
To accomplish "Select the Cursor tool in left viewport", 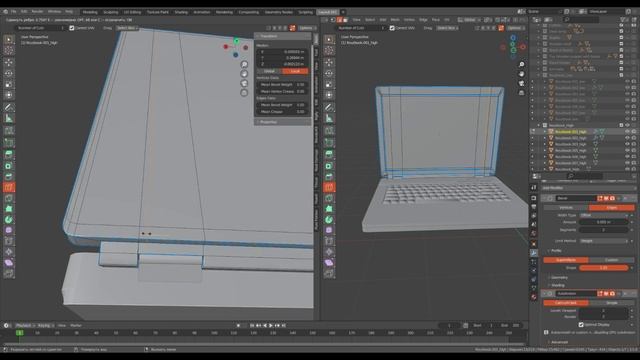I will tap(9, 50).
